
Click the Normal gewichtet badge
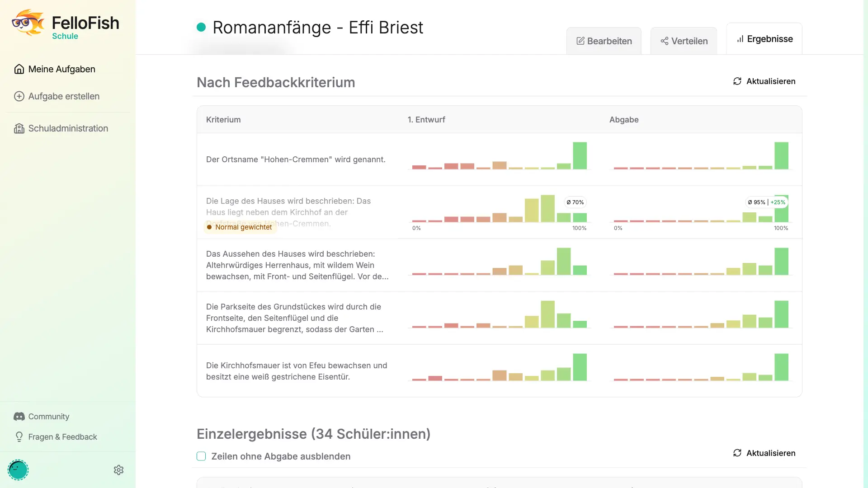tap(240, 227)
